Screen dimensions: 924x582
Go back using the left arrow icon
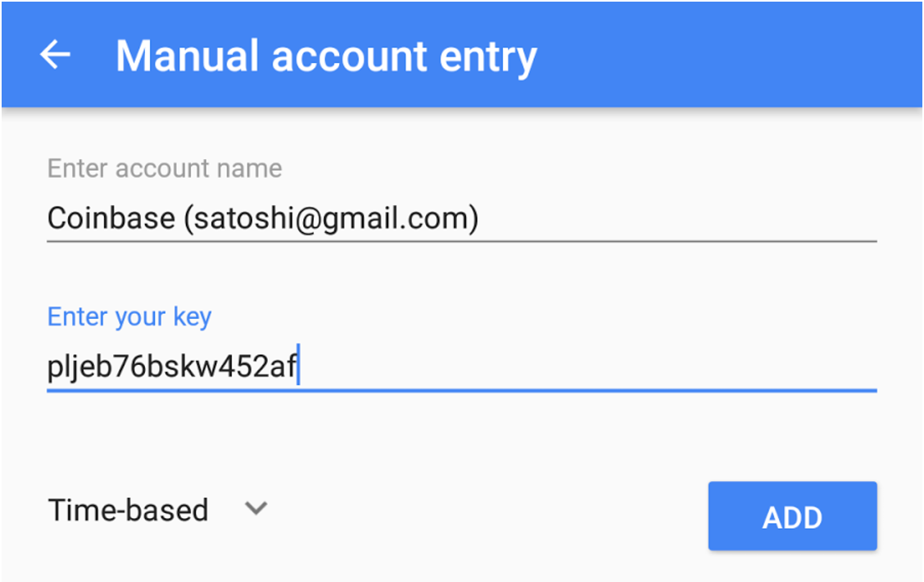56,55
